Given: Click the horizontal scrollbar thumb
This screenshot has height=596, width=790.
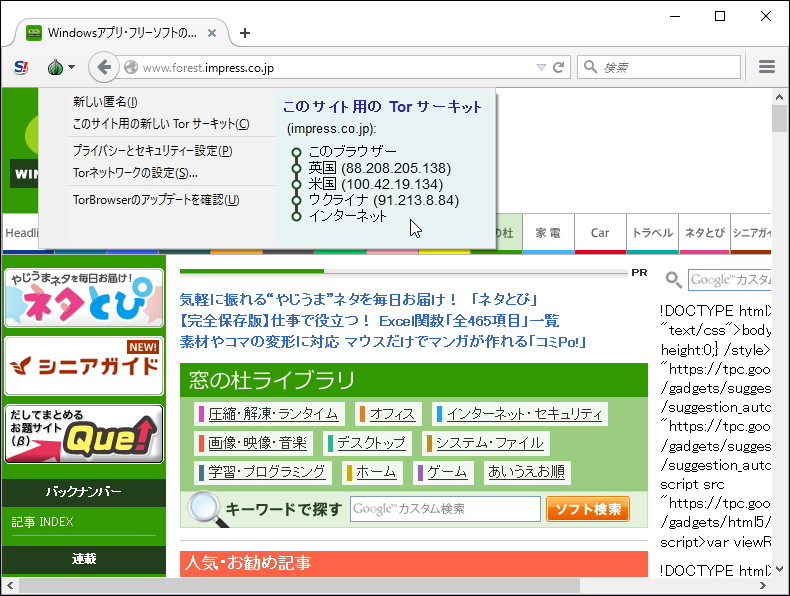Looking at the screenshot, I should coord(299,586).
